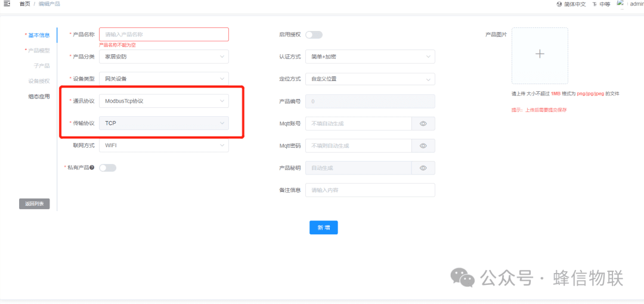The image size is (644, 304).
Task: Open the 通讯协议 dropdown showing ModbusTcp协议
Action: pyautogui.click(x=164, y=101)
